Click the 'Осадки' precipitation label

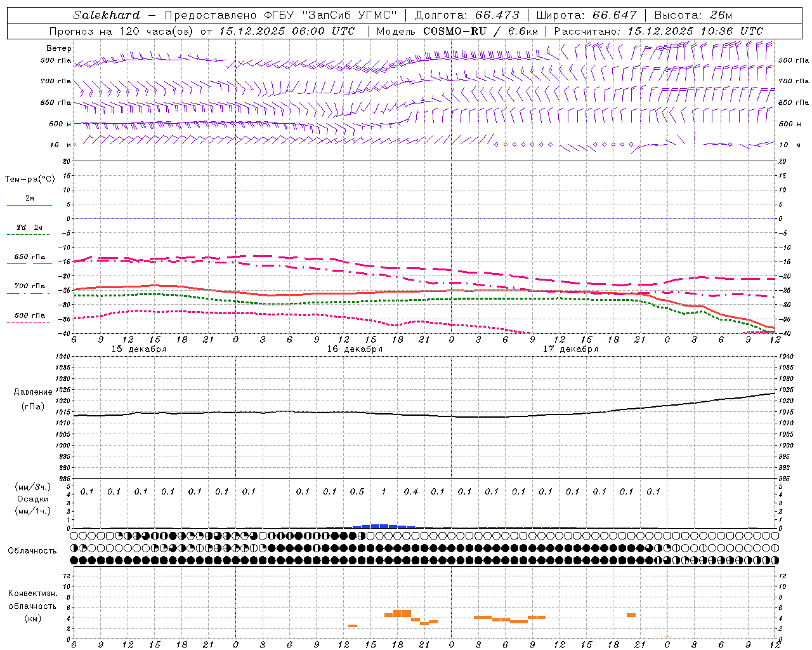[32, 499]
